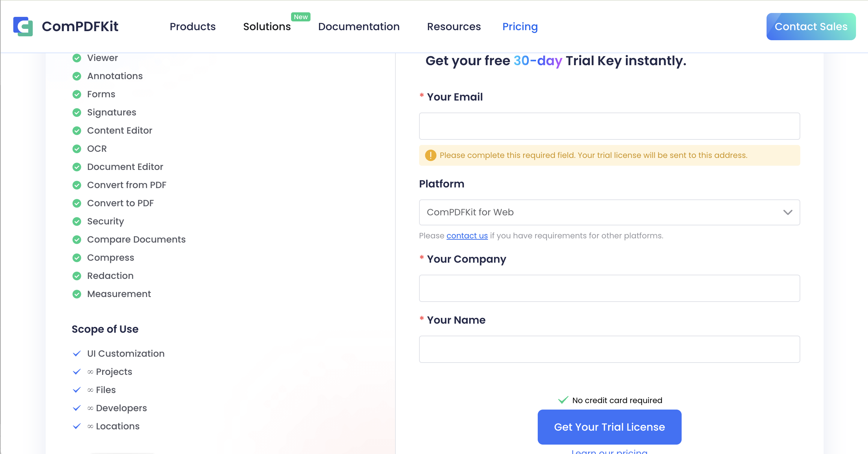Open the Platform dropdown
This screenshot has width=868, height=454.
coord(609,212)
